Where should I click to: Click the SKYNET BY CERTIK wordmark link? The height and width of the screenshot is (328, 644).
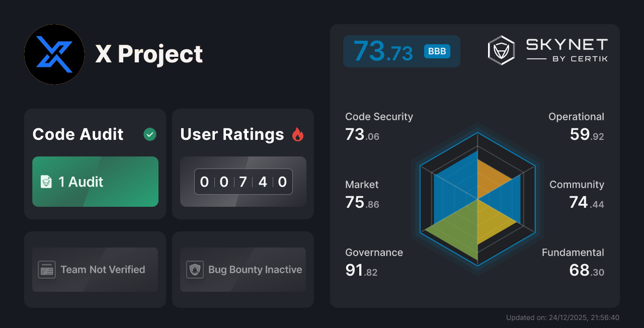(x=566, y=50)
